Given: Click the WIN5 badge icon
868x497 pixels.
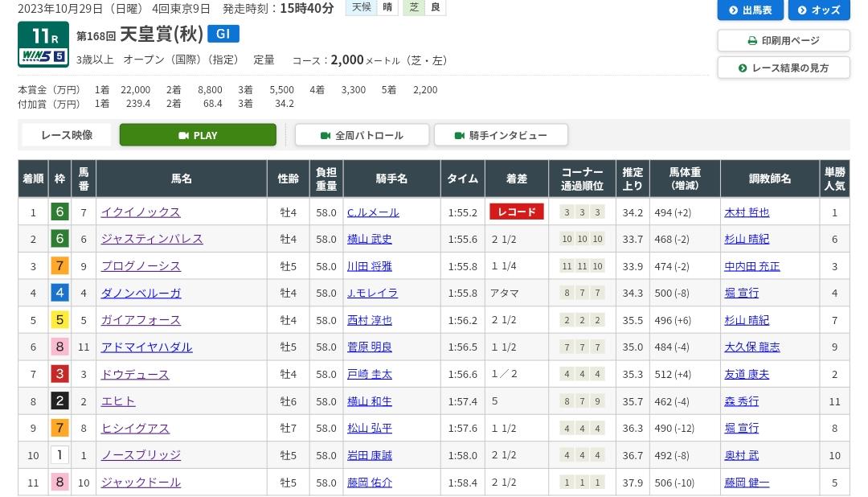Looking at the screenshot, I should 43,56.
